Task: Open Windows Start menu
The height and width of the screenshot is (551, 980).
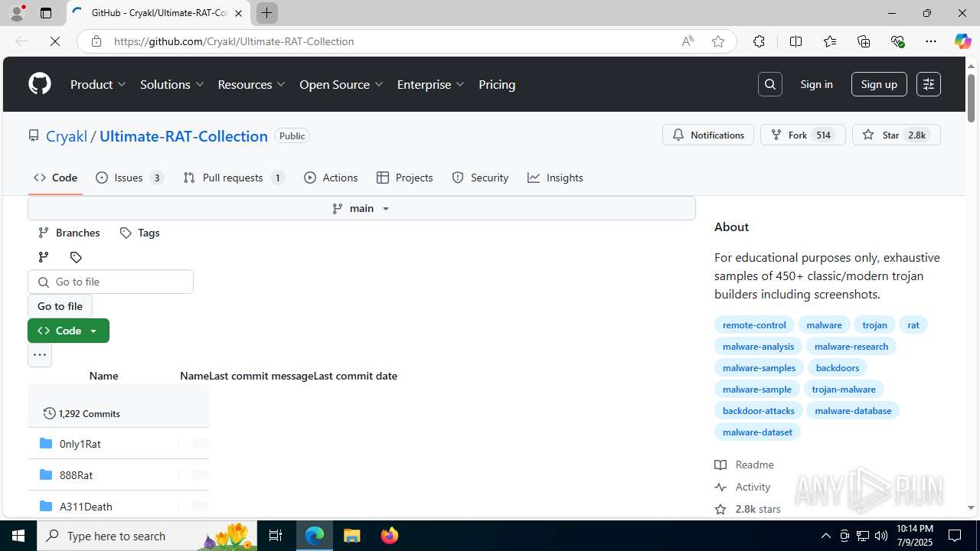Action: [x=18, y=536]
